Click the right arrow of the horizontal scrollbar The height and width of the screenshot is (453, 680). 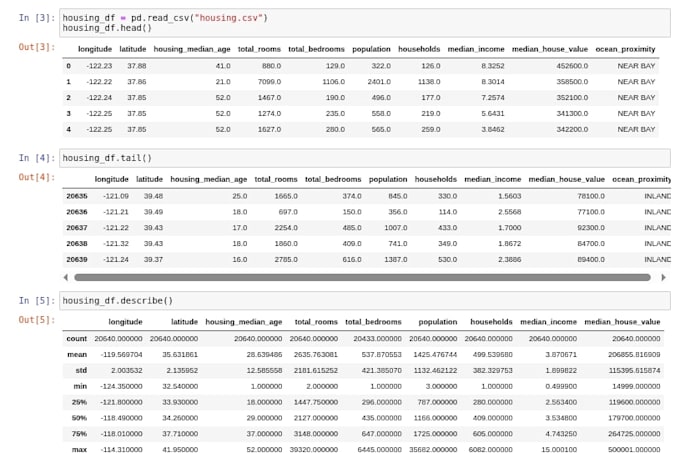coord(663,277)
